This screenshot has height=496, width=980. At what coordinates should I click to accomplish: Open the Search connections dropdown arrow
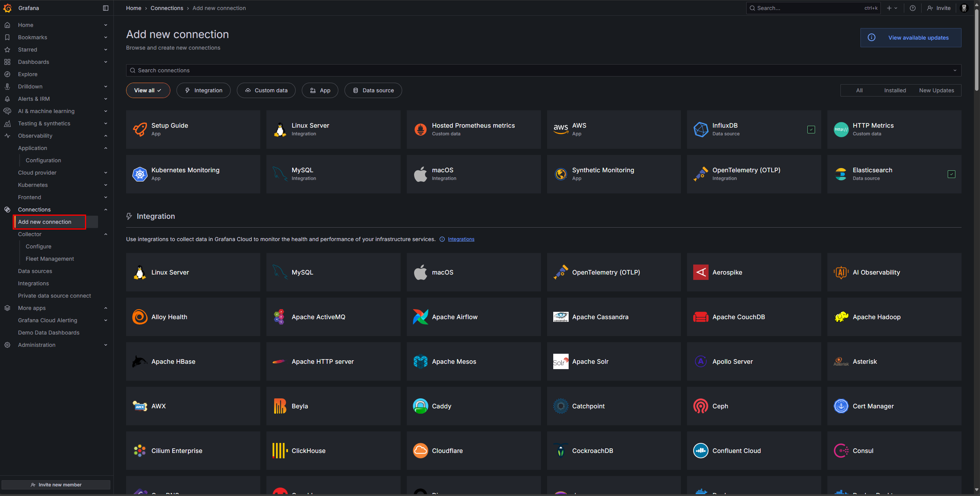coord(955,70)
